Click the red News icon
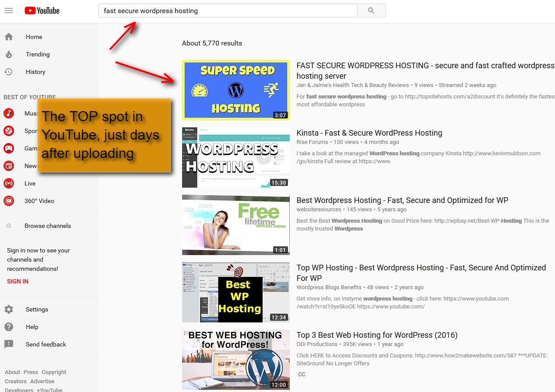555x392 pixels. (x=9, y=166)
